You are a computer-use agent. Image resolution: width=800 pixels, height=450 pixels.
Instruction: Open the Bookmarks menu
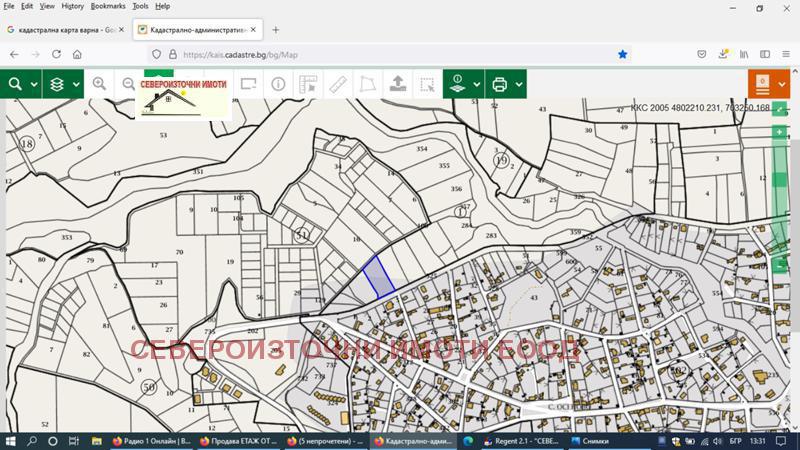108,6
